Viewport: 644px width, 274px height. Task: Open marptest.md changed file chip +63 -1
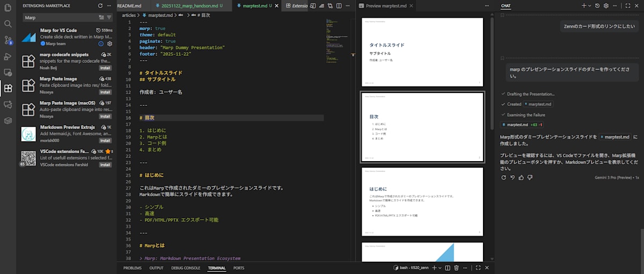pyautogui.click(x=522, y=125)
